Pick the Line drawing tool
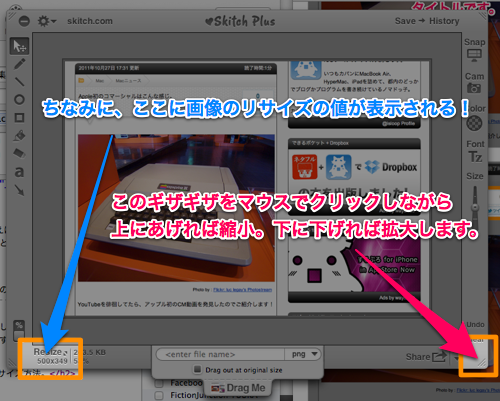 [x=19, y=81]
